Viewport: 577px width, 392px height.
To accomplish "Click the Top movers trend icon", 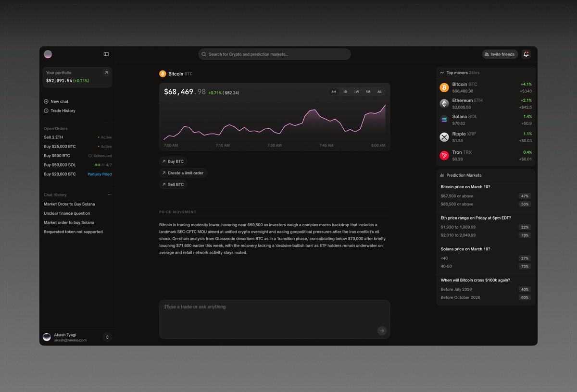I will click(x=442, y=73).
